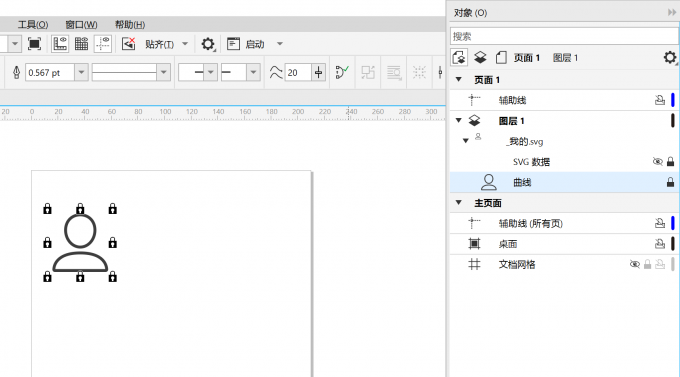Open the Objects docker options gear
The height and width of the screenshot is (377, 680).
coord(670,57)
